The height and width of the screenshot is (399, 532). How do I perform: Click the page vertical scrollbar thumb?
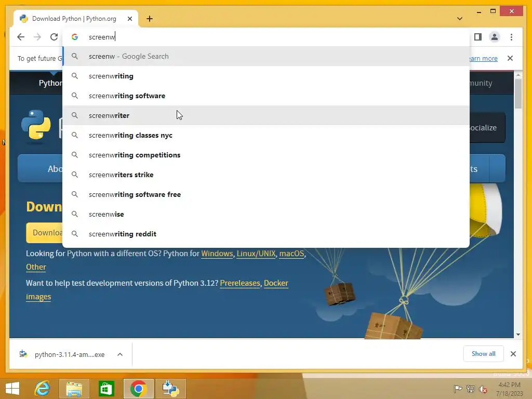(x=518, y=94)
